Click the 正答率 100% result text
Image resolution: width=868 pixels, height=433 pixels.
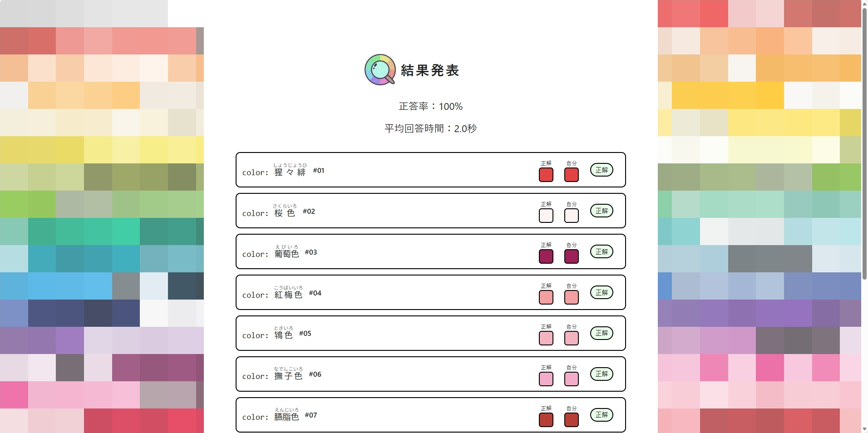pos(430,106)
